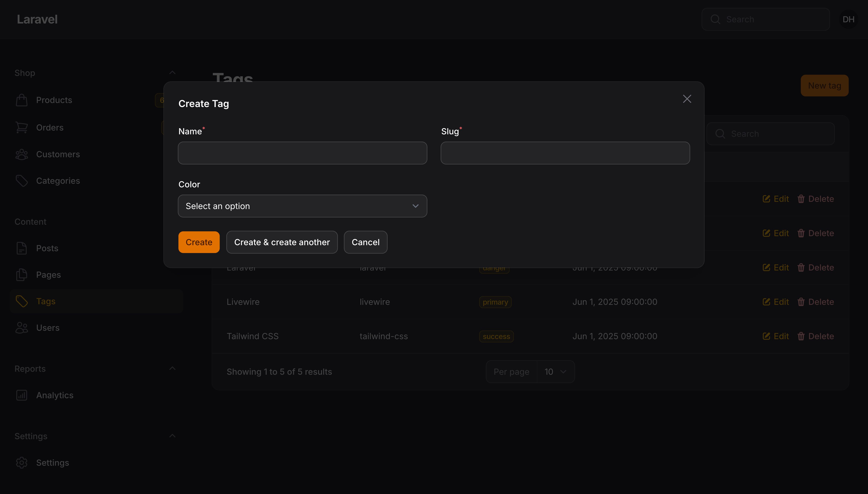Click the Tailwind CSS name cell
This screenshot has width=868, height=494.
point(253,336)
